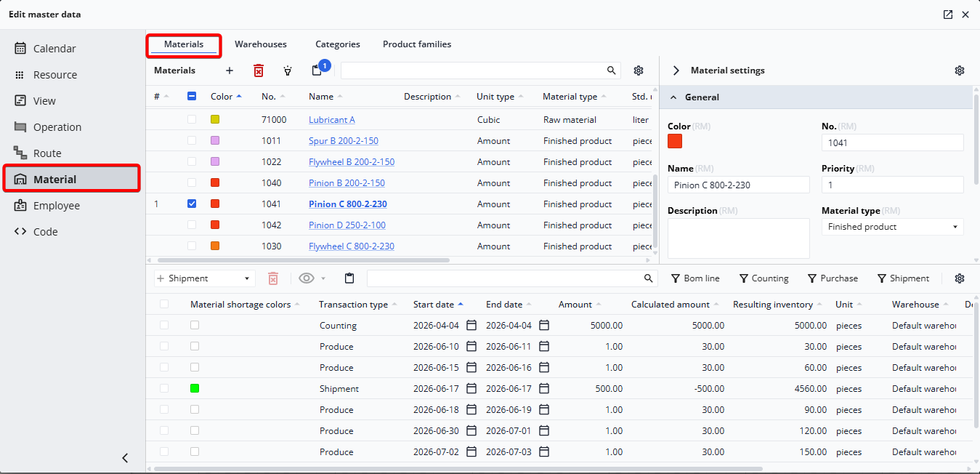Open the clipboard icon with badge 1

coord(317,71)
